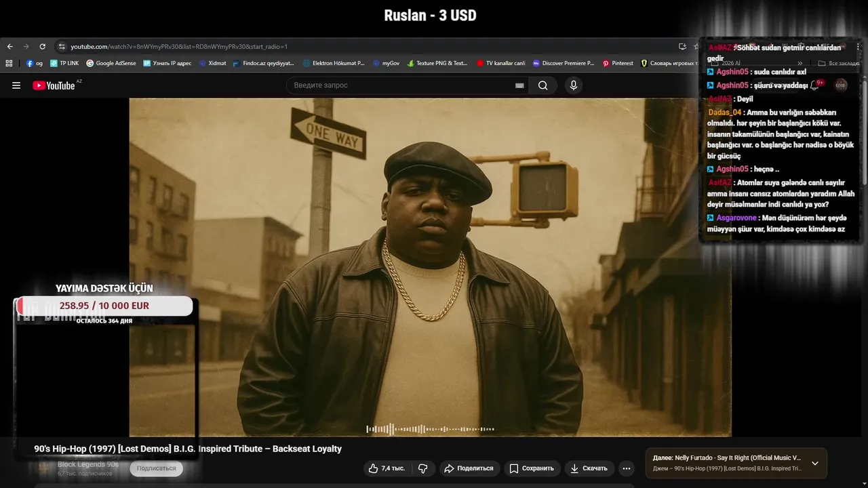Screen dimensions: 868x488
Task: Click the donation goal progress bar
Action: point(104,306)
